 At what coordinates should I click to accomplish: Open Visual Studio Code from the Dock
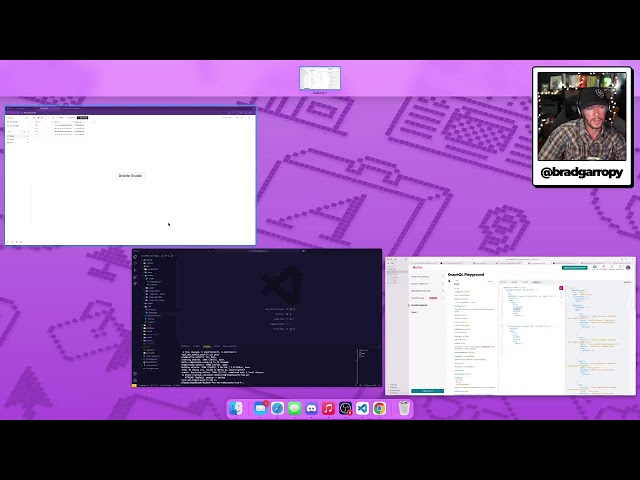(x=362, y=408)
